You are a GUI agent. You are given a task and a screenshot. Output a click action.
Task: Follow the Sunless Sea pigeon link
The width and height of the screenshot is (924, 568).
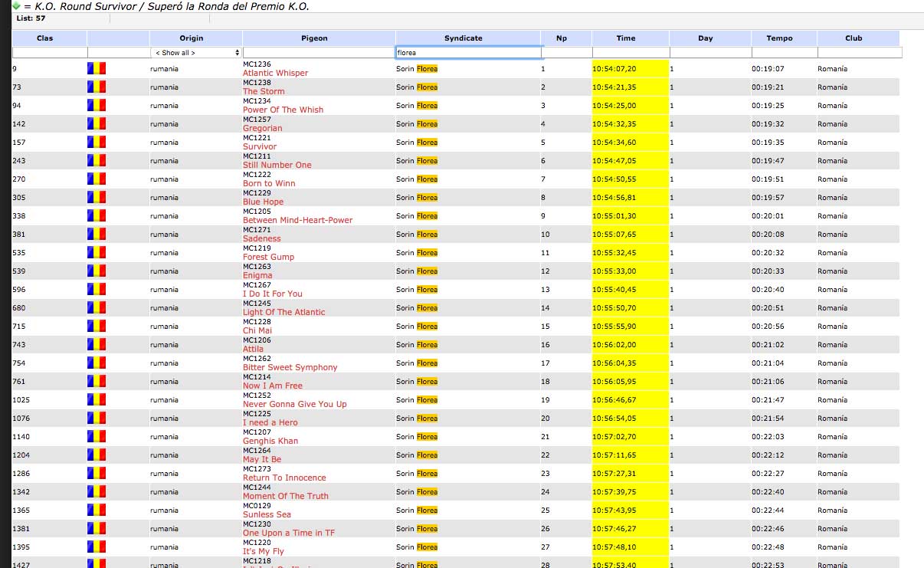[x=267, y=514]
